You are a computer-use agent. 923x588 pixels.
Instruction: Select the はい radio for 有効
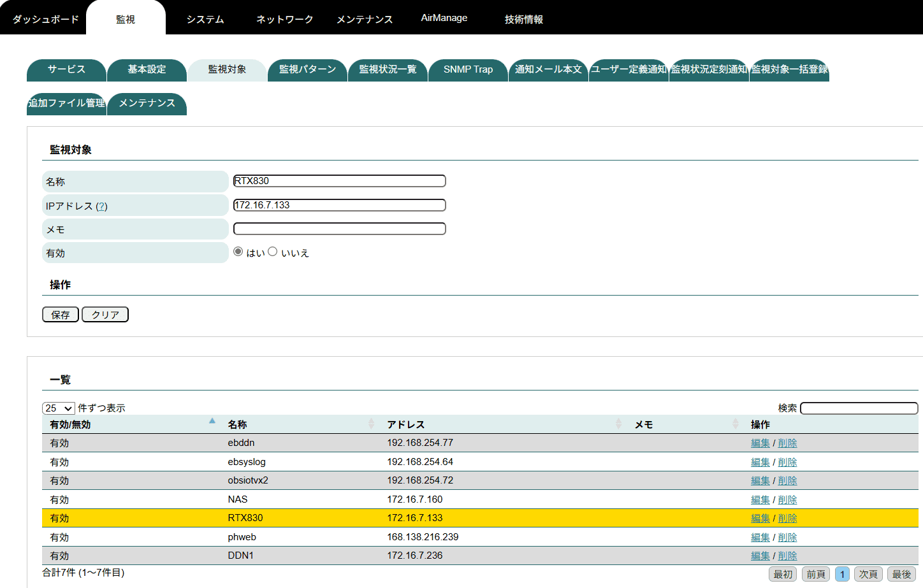click(238, 252)
